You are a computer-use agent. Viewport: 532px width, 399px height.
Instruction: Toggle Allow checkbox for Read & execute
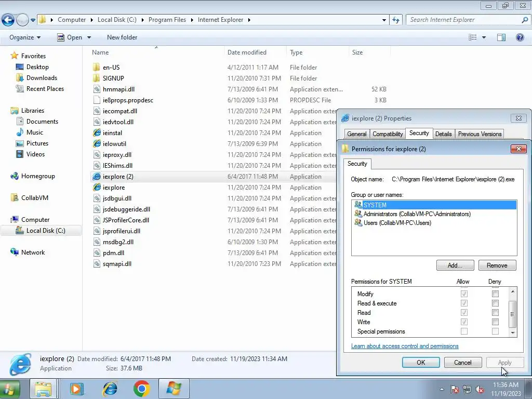(464, 303)
